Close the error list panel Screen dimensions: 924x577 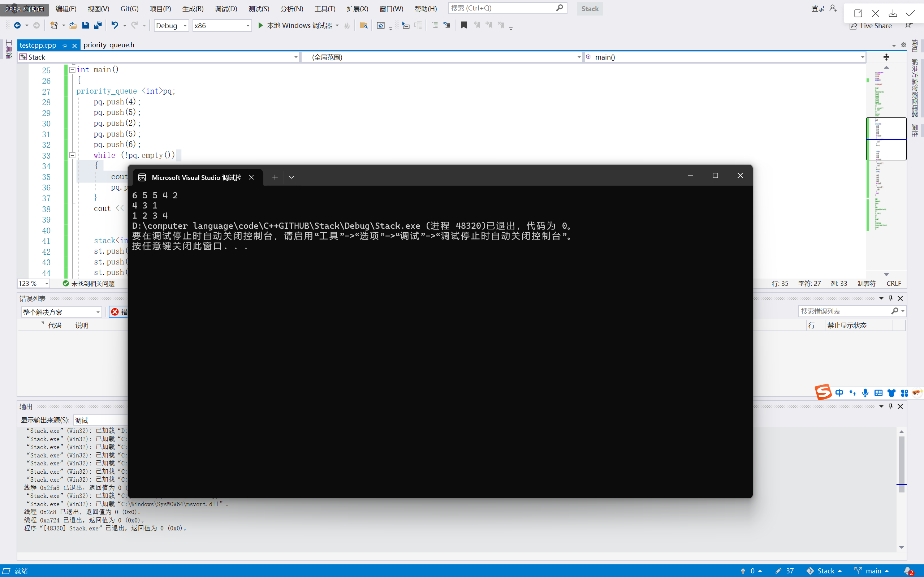coord(901,298)
